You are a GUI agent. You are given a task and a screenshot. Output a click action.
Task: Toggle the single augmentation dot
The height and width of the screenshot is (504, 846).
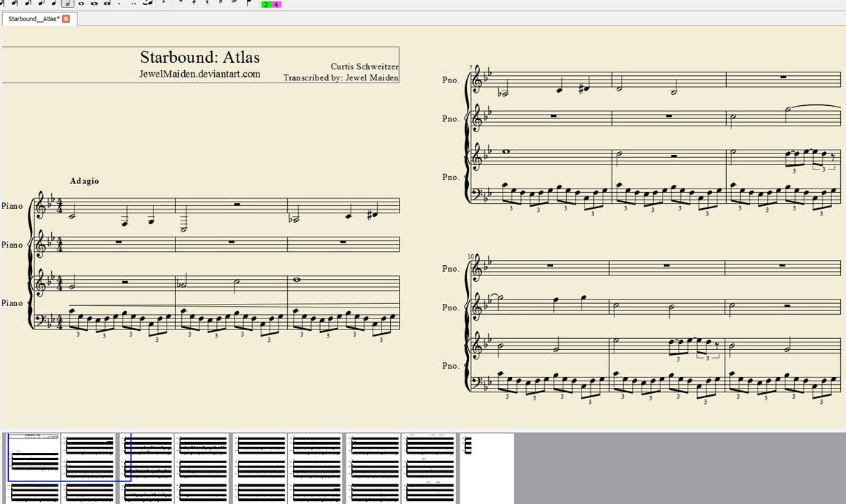click(x=120, y=3)
